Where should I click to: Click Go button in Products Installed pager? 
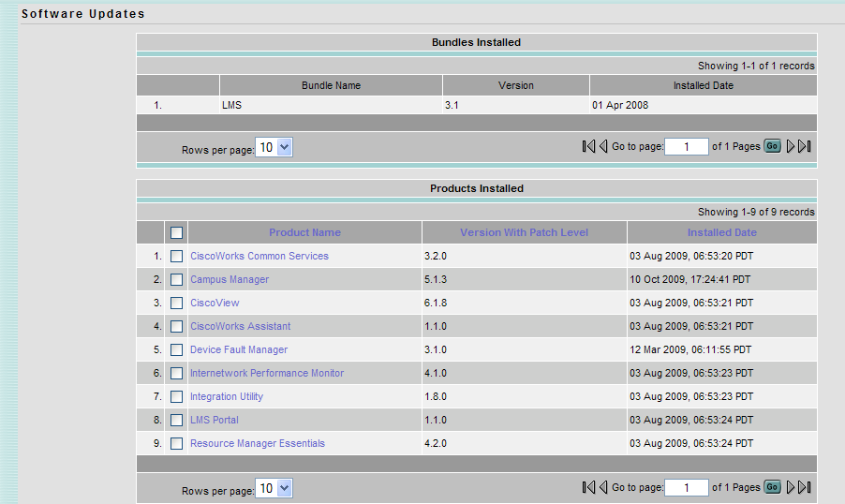coord(772,487)
